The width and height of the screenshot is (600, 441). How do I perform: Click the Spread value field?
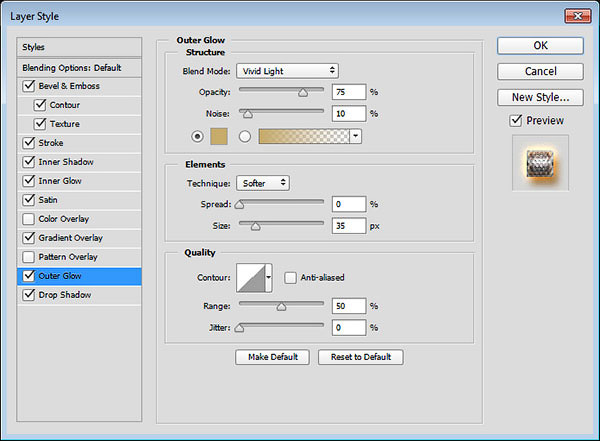pyautogui.click(x=349, y=204)
